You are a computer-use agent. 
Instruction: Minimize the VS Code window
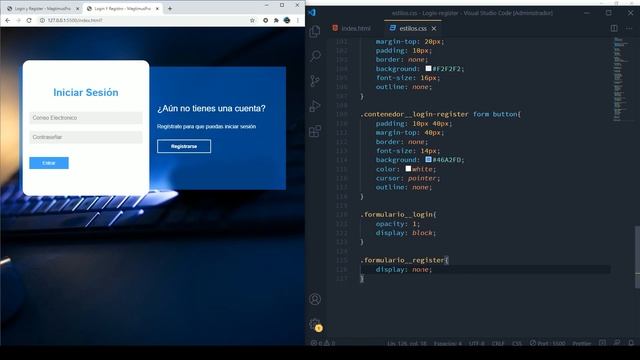click(x=587, y=13)
